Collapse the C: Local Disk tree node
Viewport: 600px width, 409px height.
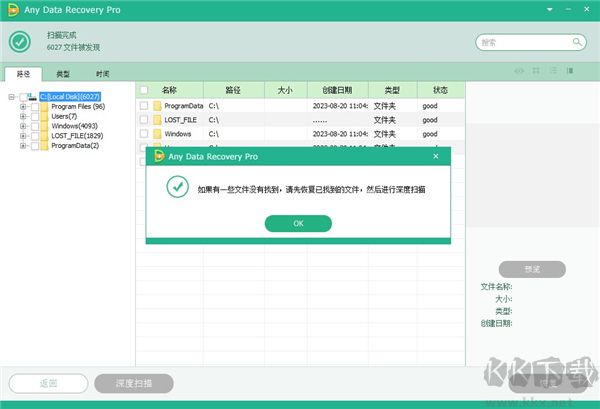coord(11,97)
